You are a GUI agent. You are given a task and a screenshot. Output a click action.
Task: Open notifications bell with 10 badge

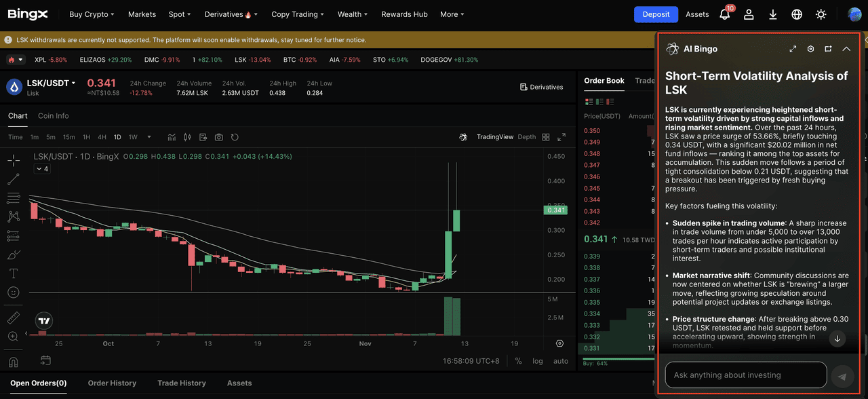[x=724, y=14]
